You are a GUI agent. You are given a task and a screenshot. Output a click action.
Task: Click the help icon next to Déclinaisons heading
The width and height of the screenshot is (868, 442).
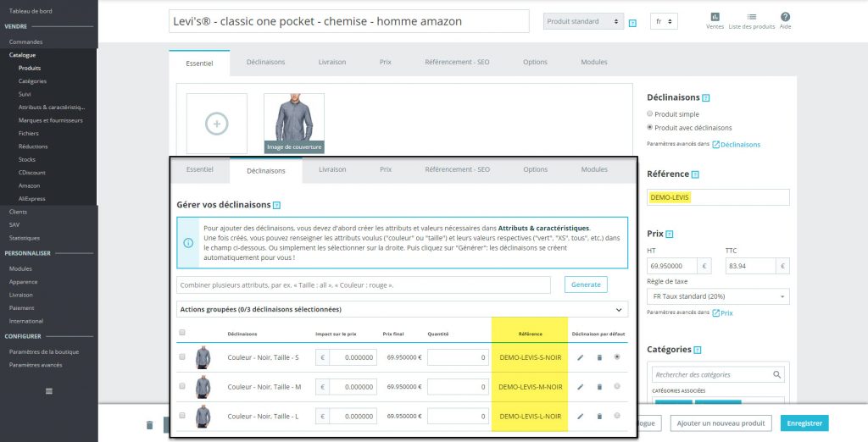706,98
